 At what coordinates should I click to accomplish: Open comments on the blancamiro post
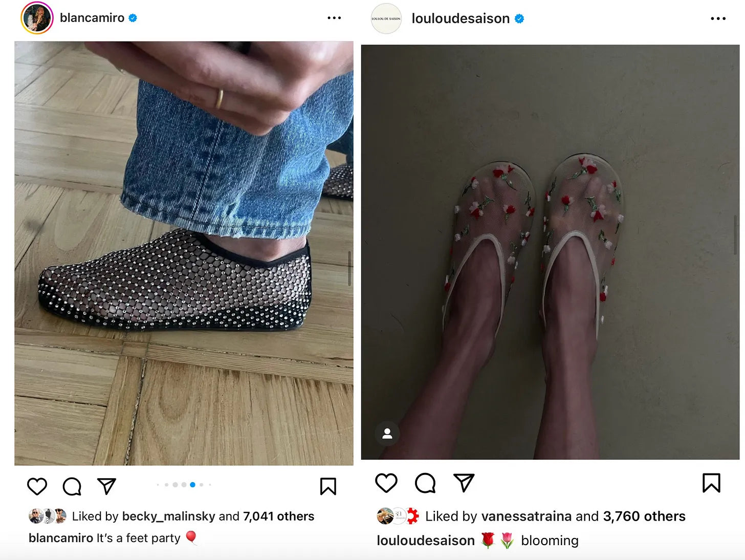[72, 486]
